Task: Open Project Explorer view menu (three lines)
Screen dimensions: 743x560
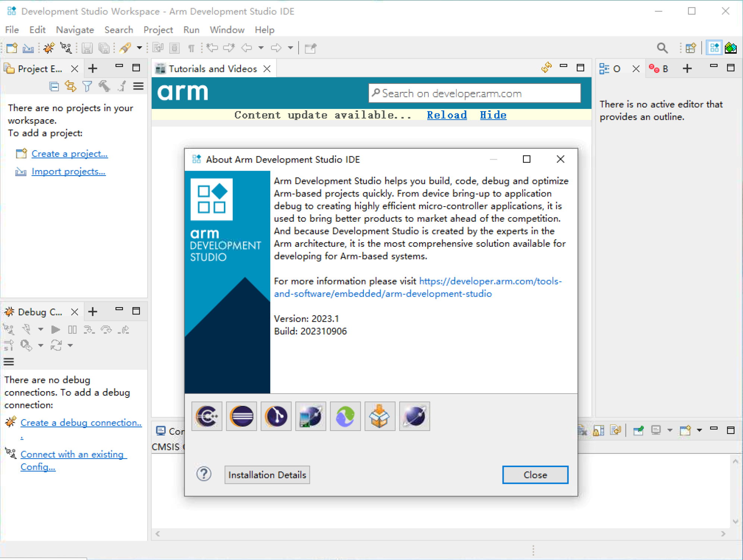Action: [138, 86]
